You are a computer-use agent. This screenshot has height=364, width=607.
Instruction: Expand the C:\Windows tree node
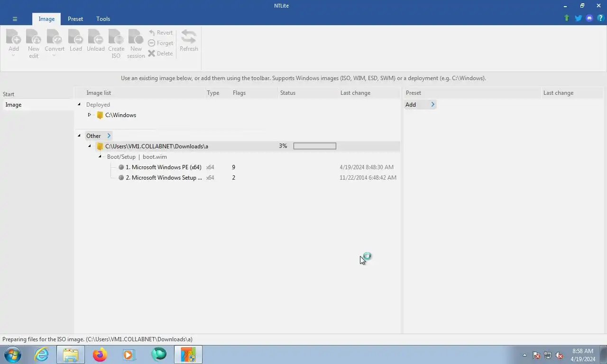pos(89,115)
